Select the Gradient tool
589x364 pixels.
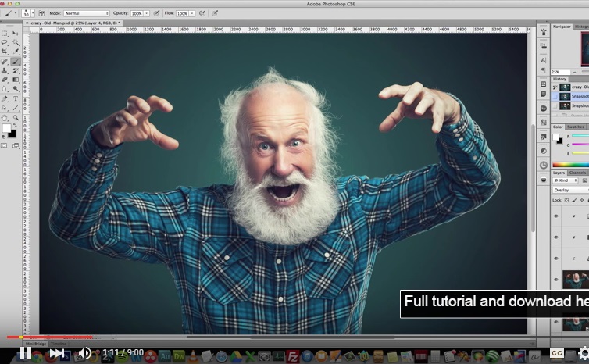click(x=16, y=80)
